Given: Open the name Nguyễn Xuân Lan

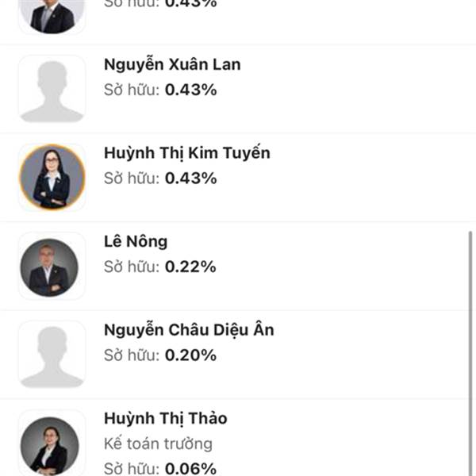Looking at the screenshot, I should [x=172, y=65].
